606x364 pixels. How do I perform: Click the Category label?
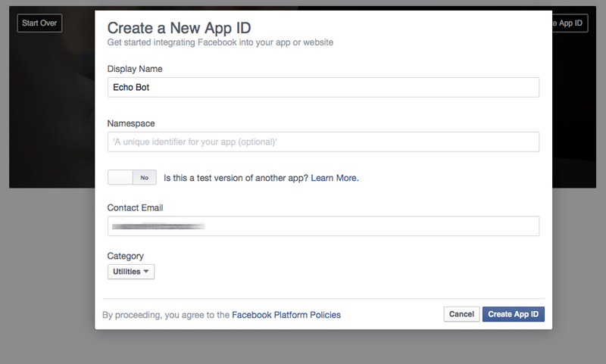(x=125, y=256)
